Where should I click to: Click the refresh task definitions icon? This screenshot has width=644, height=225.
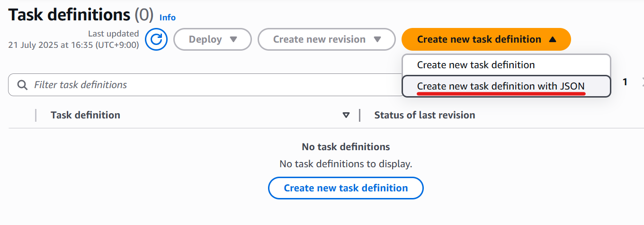156,39
